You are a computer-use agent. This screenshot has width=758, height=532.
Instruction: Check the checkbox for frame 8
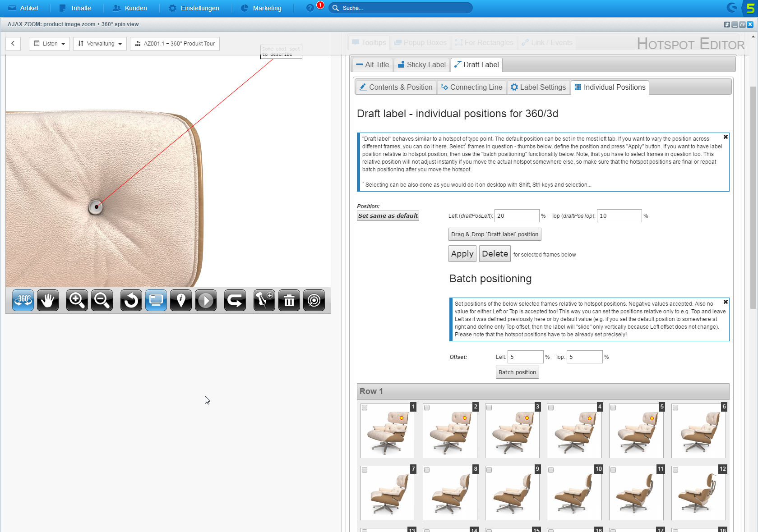(x=427, y=470)
